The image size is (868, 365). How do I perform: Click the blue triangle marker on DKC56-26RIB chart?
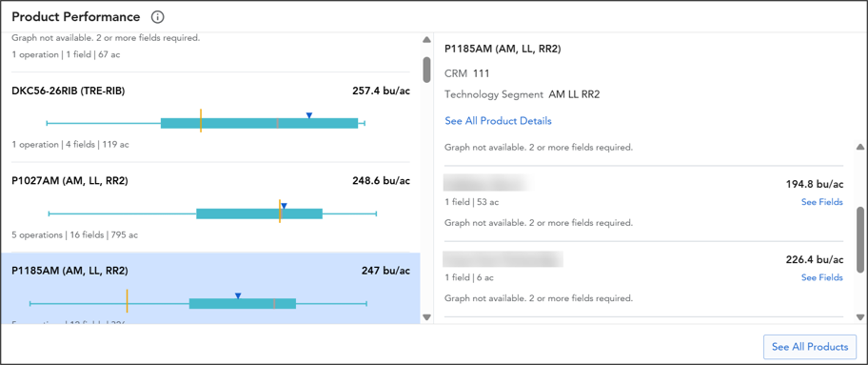click(x=309, y=115)
